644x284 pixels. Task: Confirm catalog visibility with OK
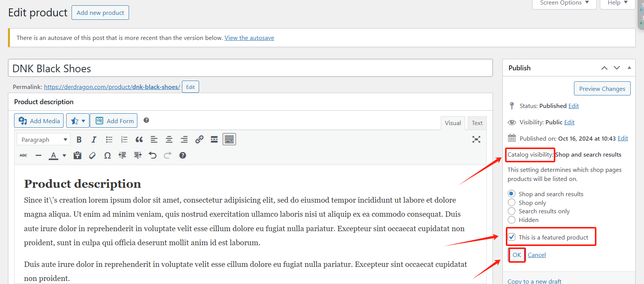(x=517, y=255)
